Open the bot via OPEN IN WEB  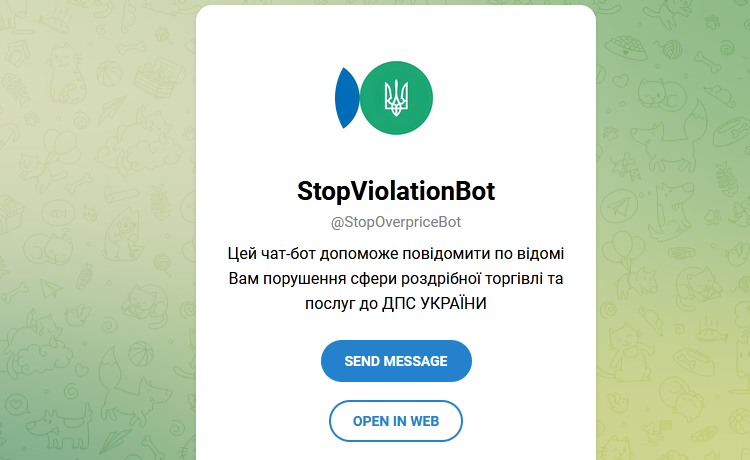click(396, 421)
